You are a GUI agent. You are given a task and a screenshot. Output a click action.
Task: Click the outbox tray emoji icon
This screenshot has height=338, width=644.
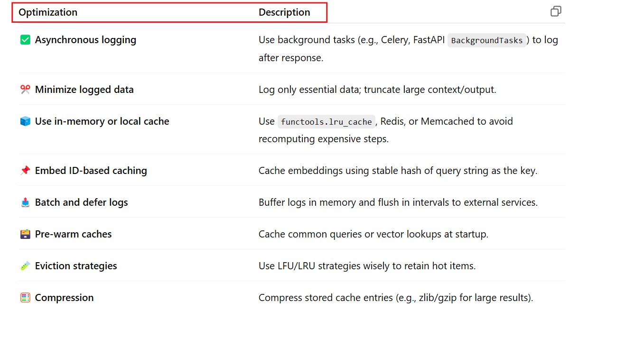click(x=25, y=202)
